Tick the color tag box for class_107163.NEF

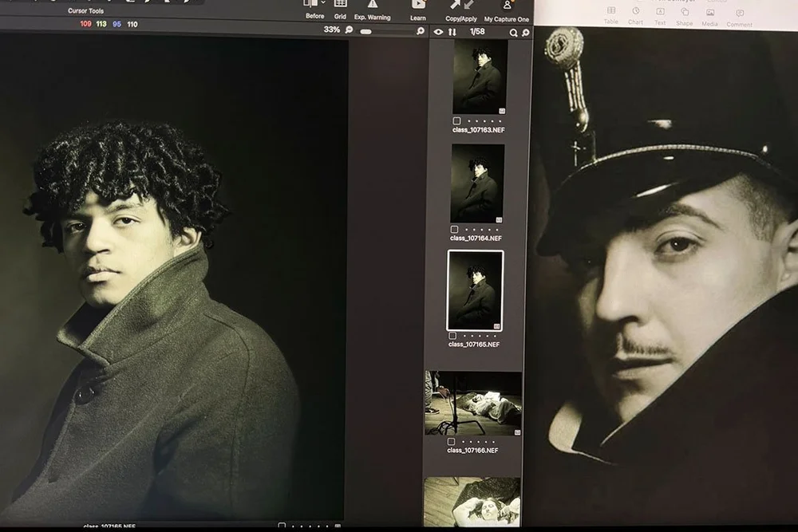[x=457, y=121]
